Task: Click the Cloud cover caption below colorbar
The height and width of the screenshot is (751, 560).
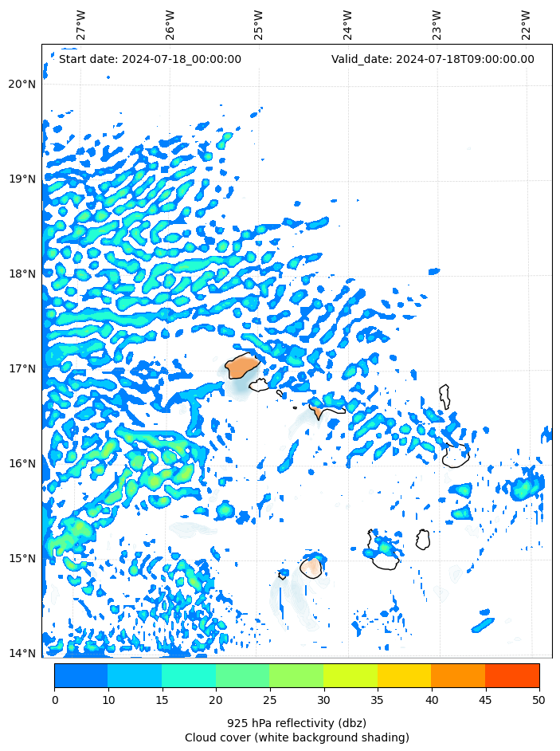Action: pos(296,737)
